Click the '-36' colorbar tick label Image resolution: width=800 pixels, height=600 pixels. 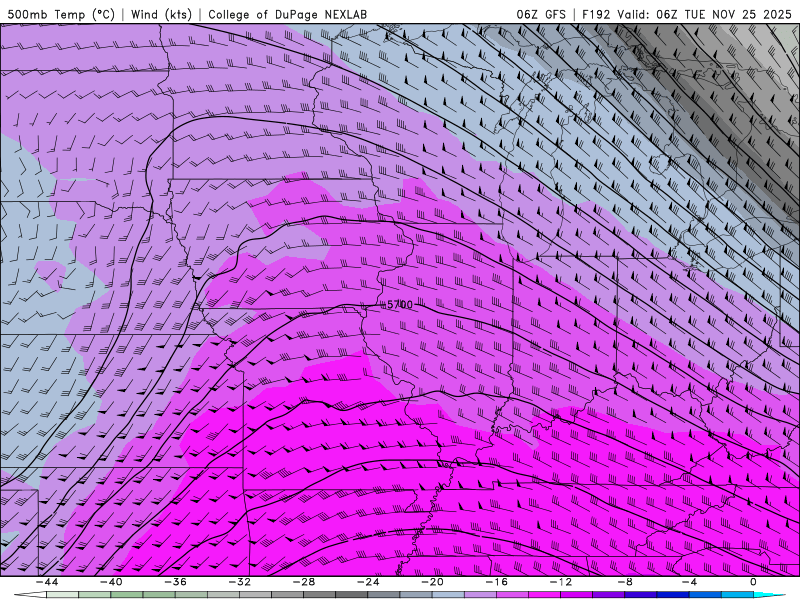[176, 582]
